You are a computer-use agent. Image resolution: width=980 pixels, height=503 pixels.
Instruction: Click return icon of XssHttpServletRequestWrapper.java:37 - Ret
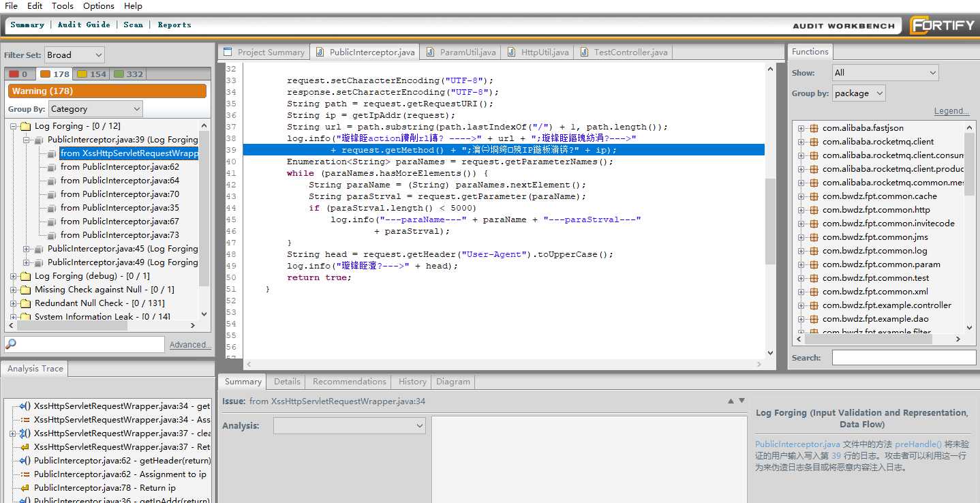(x=25, y=447)
